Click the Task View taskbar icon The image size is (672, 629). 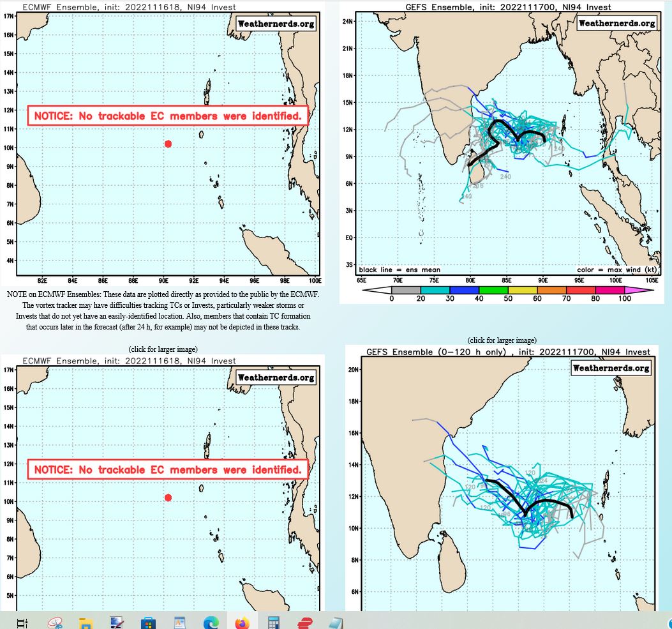tap(22, 623)
